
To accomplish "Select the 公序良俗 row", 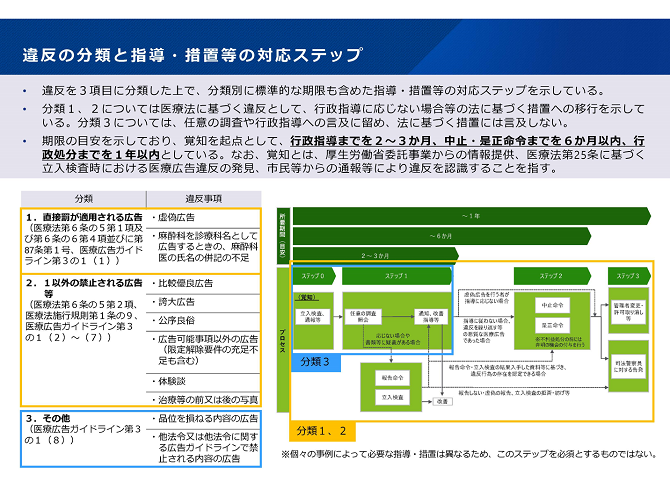I will tap(203, 321).
